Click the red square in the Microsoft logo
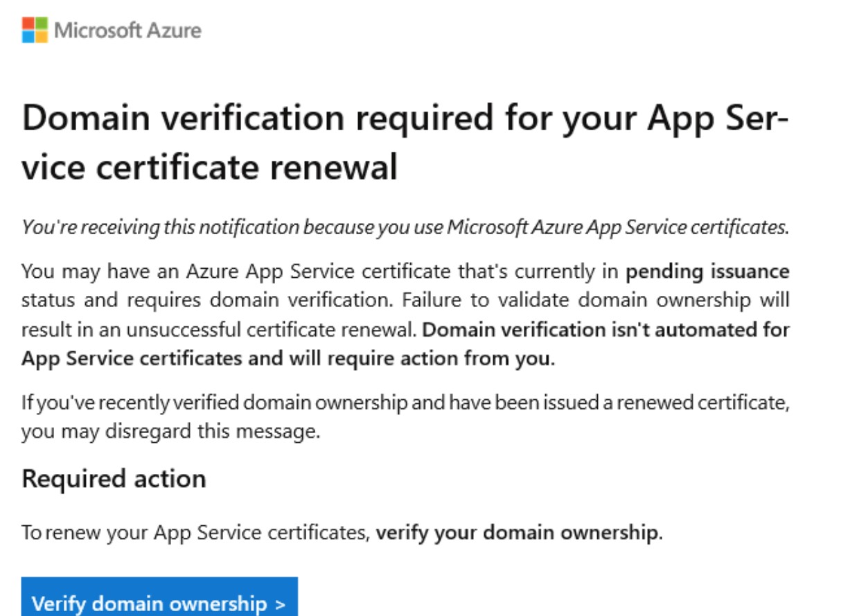Image resolution: width=857 pixels, height=616 pixels. pos(26,24)
